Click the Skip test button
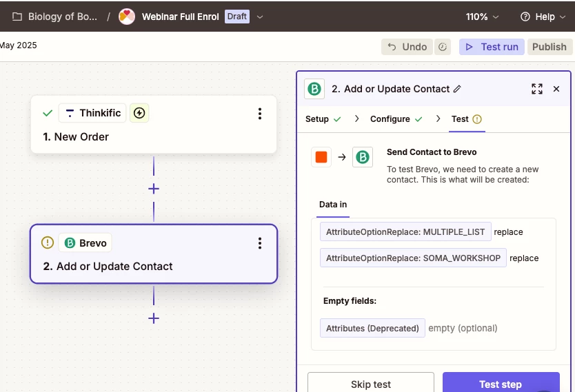The image size is (575, 392). tap(371, 383)
